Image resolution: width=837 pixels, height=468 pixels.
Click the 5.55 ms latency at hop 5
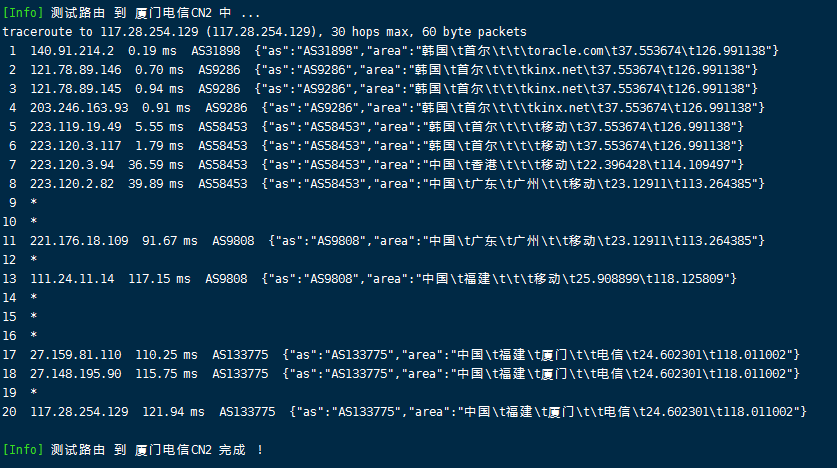(x=159, y=127)
